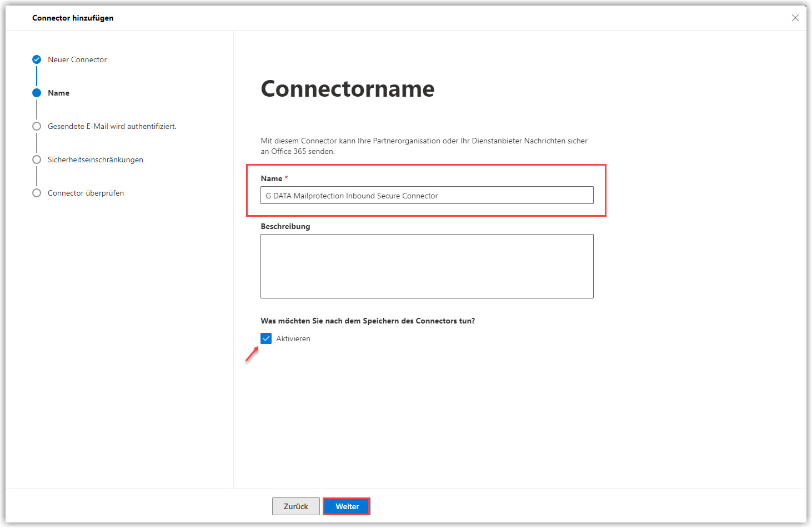This screenshot has width=812, height=528.
Task: Click the Partnerorganisation description paragraph
Action: 424,146
